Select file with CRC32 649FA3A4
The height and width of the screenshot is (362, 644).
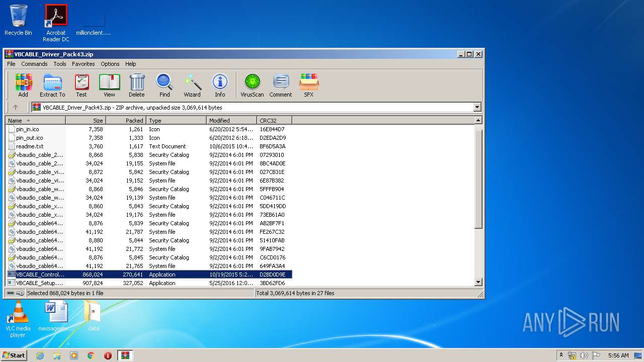click(x=149, y=266)
